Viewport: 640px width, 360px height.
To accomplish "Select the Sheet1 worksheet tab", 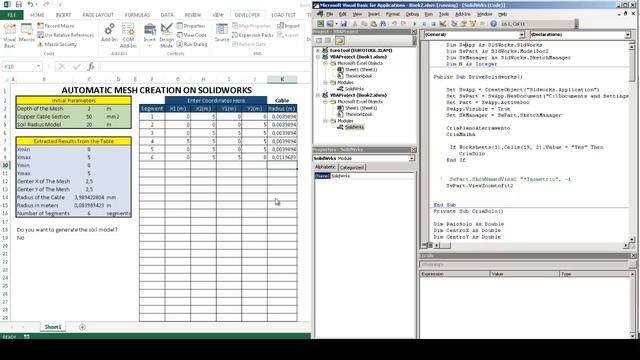I will pyautogui.click(x=53, y=327).
